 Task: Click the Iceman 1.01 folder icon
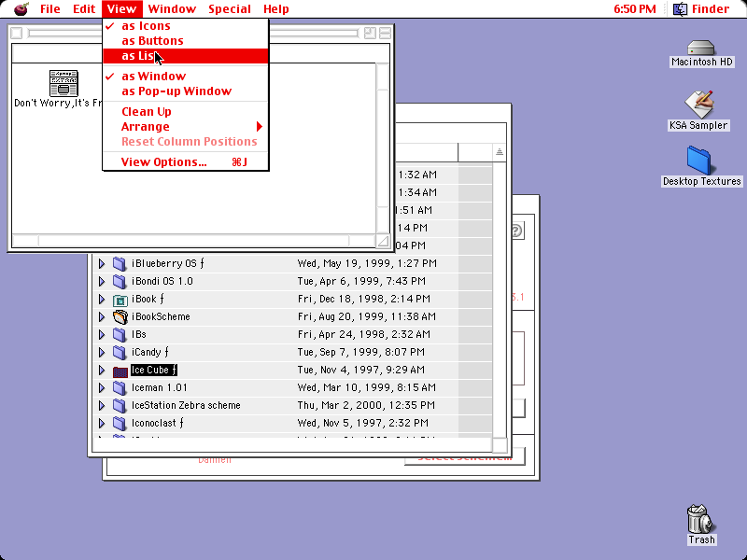(x=120, y=388)
